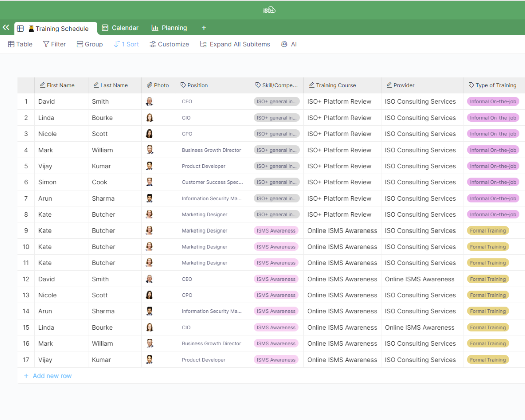Click the Type of Training column header
Screen dimensions: 525x420
[492, 85]
